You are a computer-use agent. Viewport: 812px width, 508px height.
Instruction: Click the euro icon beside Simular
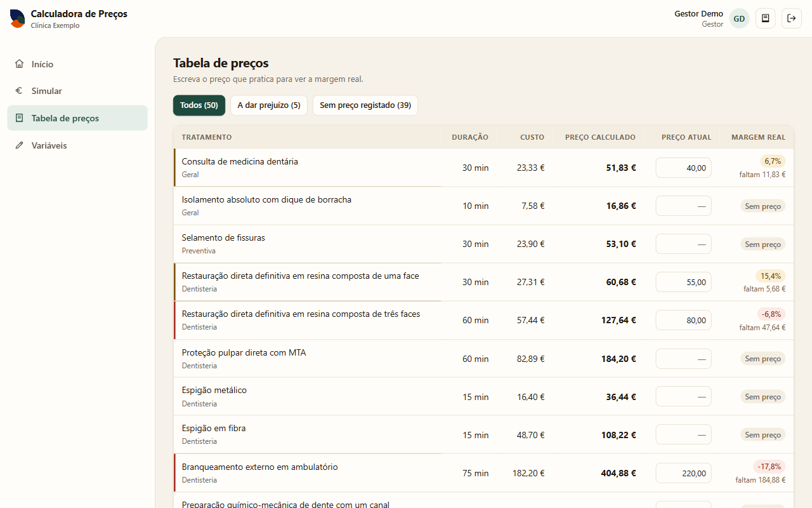[x=19, y=91]
